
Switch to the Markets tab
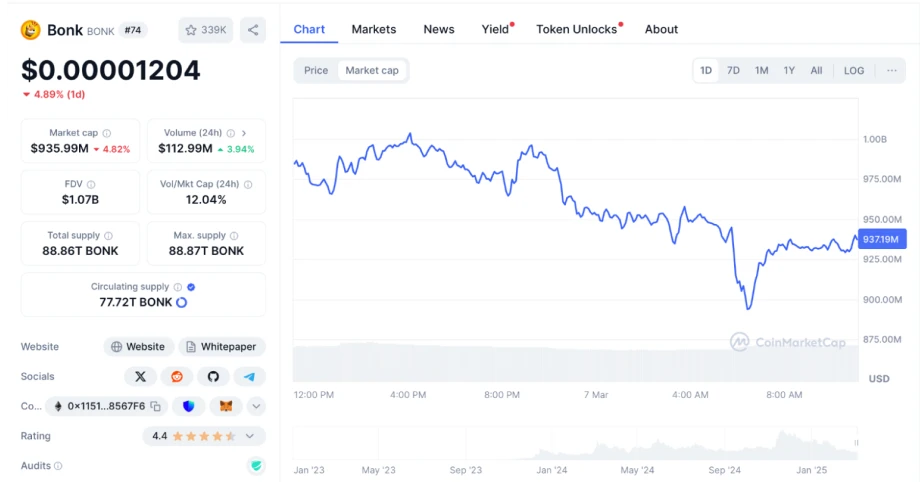point(374,29)
